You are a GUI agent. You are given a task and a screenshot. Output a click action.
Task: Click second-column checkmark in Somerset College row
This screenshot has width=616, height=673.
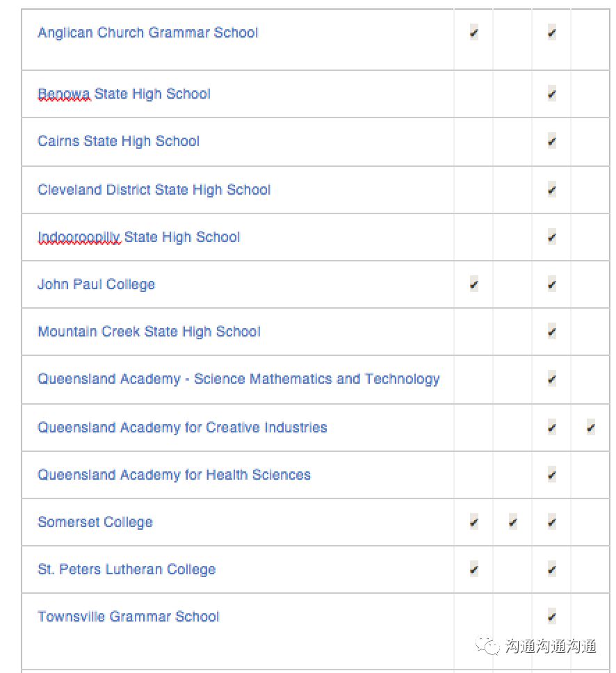point(513,522)
